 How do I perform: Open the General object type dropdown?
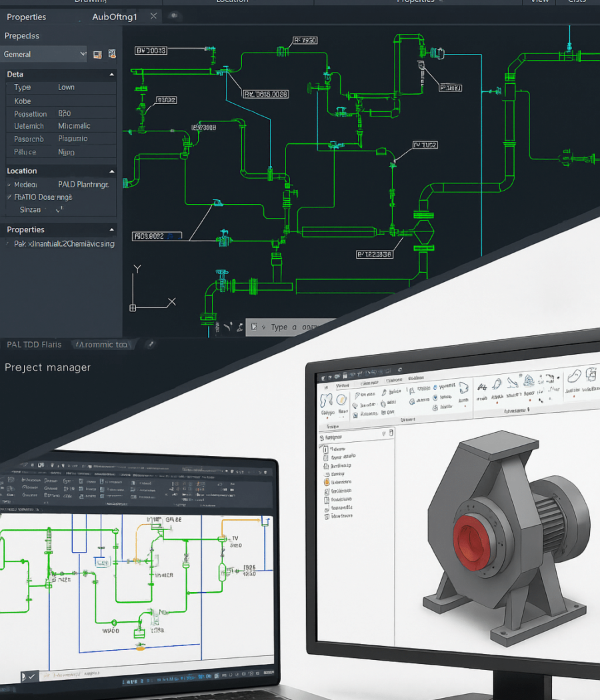coord(44,54)
